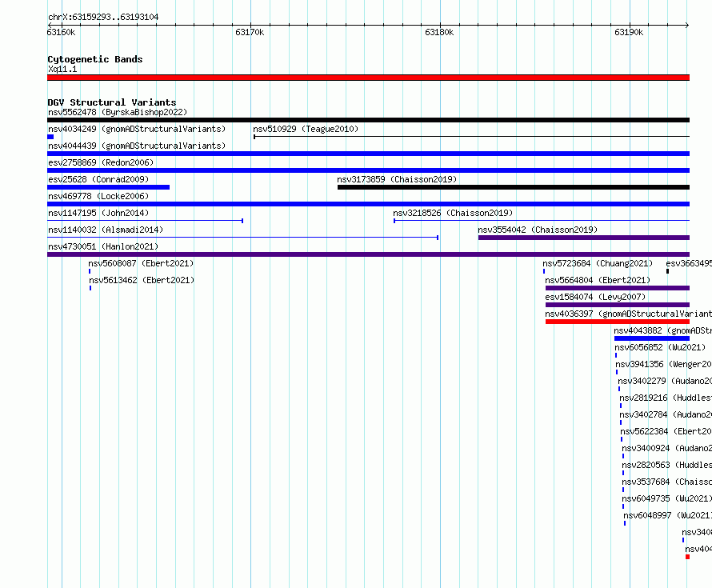The image size is (712, 588).
Task: Open variant nsv3554042 (Chaisson2019) label
Action: [538, 230]
